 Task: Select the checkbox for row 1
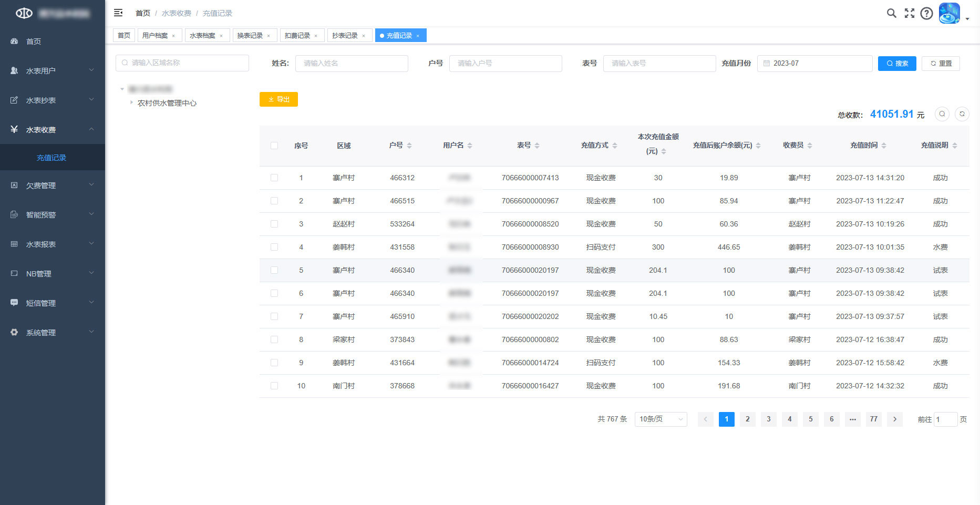coord(274,178)
